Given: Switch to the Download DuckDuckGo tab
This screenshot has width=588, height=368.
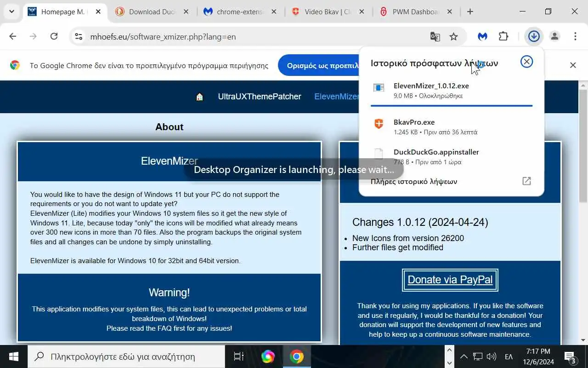Looking at the screenshot, I should [152, 12].
